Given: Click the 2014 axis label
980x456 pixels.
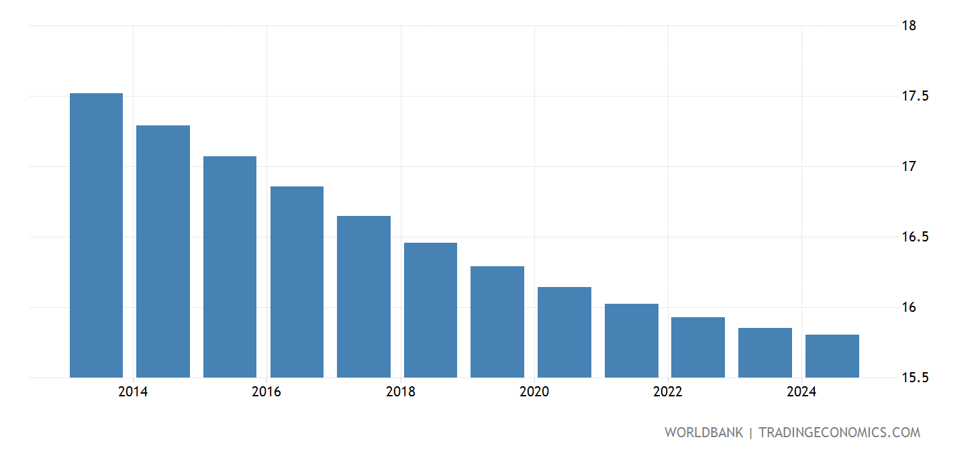Looking at the screenshot, I should click(133, 392).
